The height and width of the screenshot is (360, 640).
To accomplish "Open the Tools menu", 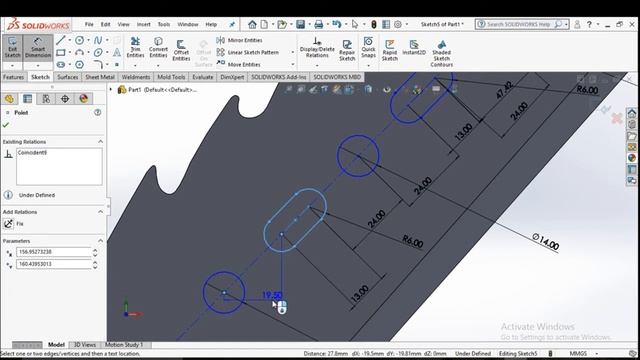I will (164, 24).
